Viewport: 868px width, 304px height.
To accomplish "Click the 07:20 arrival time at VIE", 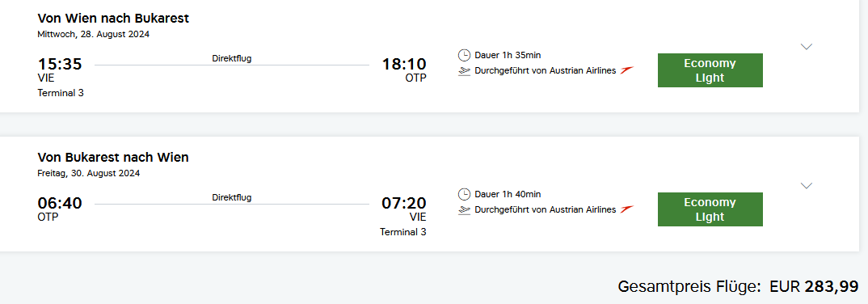I will point(404,203).
